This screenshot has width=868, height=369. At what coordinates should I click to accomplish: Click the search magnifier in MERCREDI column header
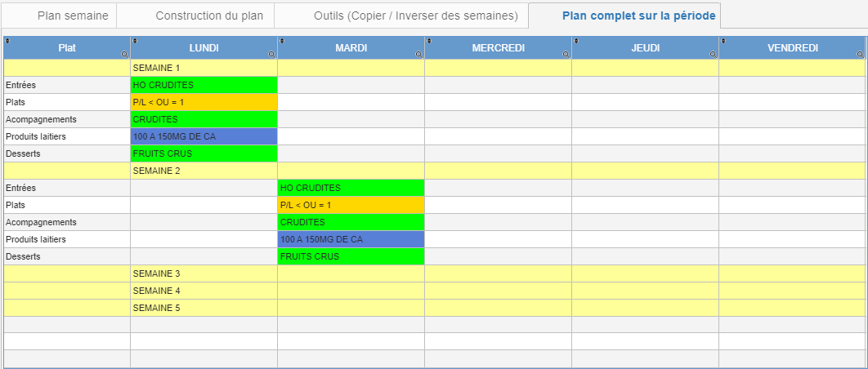566,54
